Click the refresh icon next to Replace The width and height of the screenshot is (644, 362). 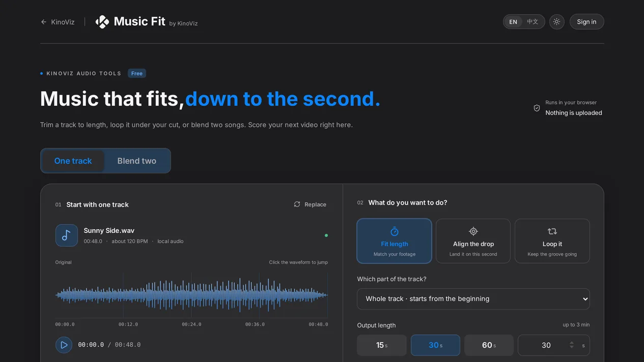coord(297,204)
